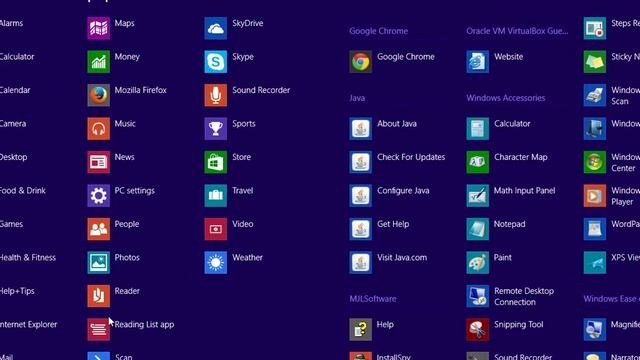Select the Oracle VM VirtualBox group header
Viewport: 640px width, 360px height.
pyautogui.click(x=517, y=31)
